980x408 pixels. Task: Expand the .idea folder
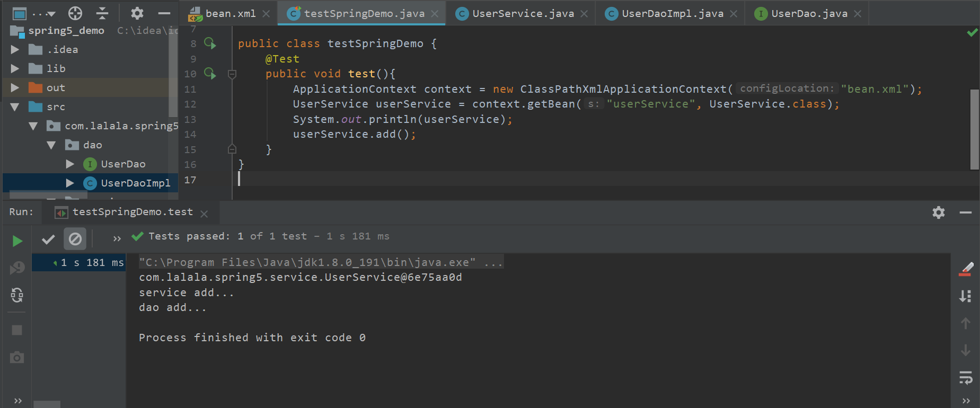pyautogui.click(x=15, y=49)
